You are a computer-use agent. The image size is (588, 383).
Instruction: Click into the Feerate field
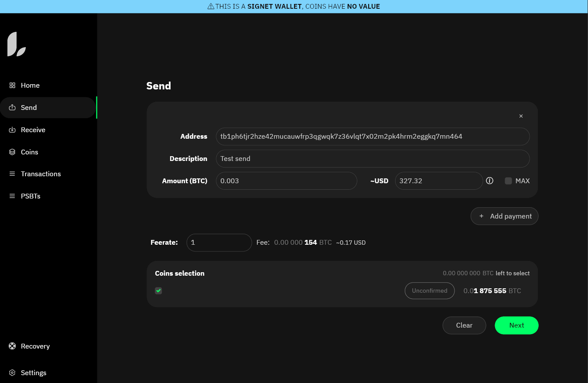pyautogui.click(x=219, y=243)
